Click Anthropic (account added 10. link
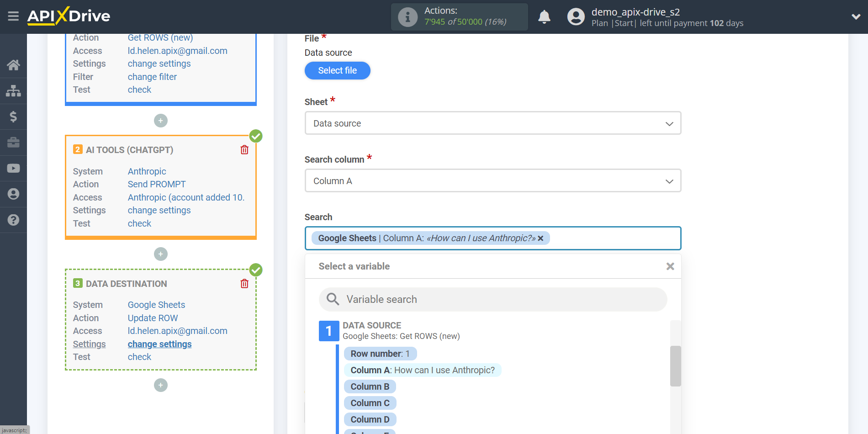The width and height of the screenshot is (868, 434). click(x=186, y=197)
